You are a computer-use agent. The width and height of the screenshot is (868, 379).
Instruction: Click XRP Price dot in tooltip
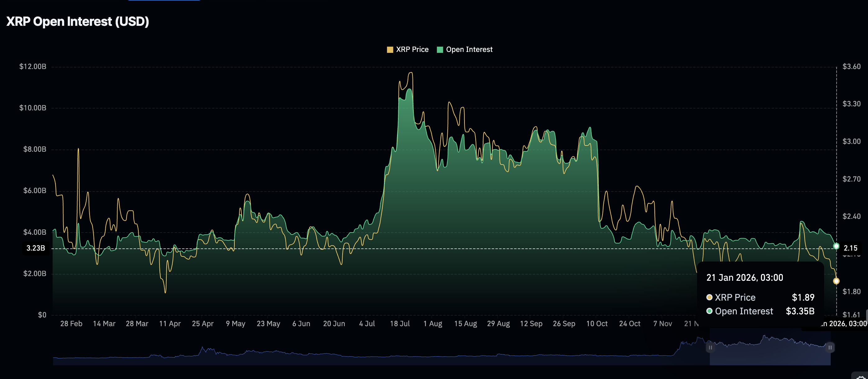[709, 297]
